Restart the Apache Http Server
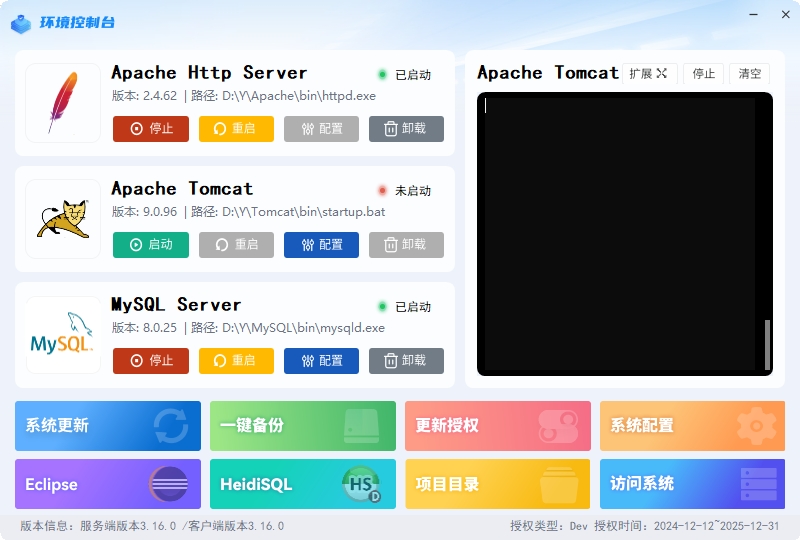 coord(236,129)
